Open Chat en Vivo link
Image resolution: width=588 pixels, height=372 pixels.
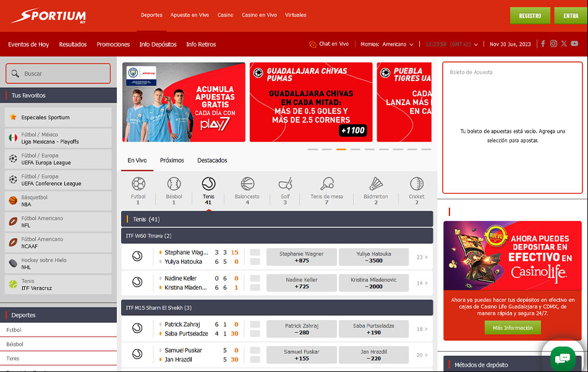[329, 45]
